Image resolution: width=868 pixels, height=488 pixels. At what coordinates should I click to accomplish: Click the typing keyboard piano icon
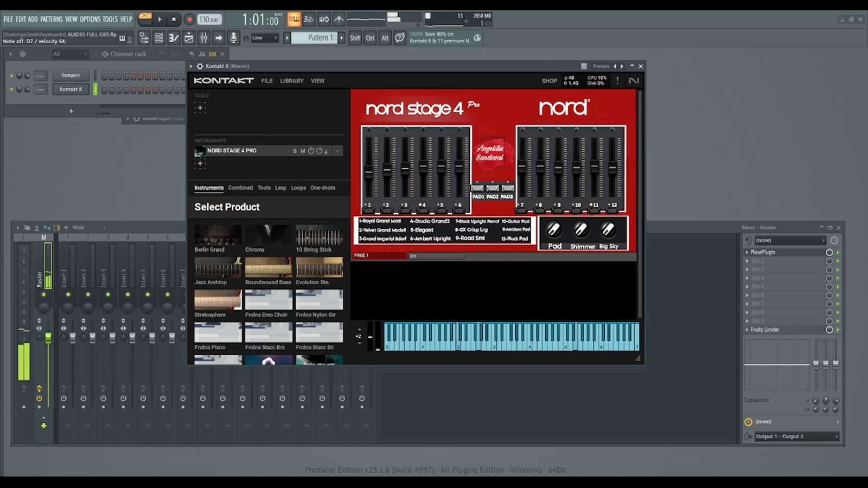294,19
